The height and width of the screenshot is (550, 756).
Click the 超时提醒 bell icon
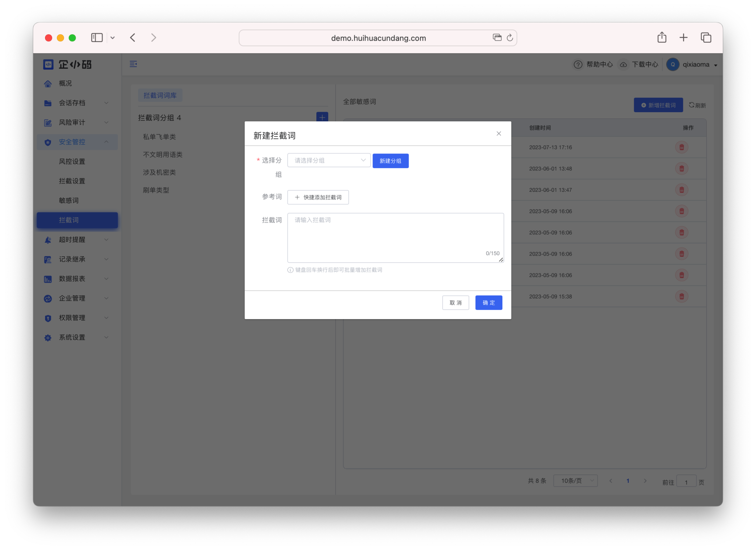(x=48, y=240)
